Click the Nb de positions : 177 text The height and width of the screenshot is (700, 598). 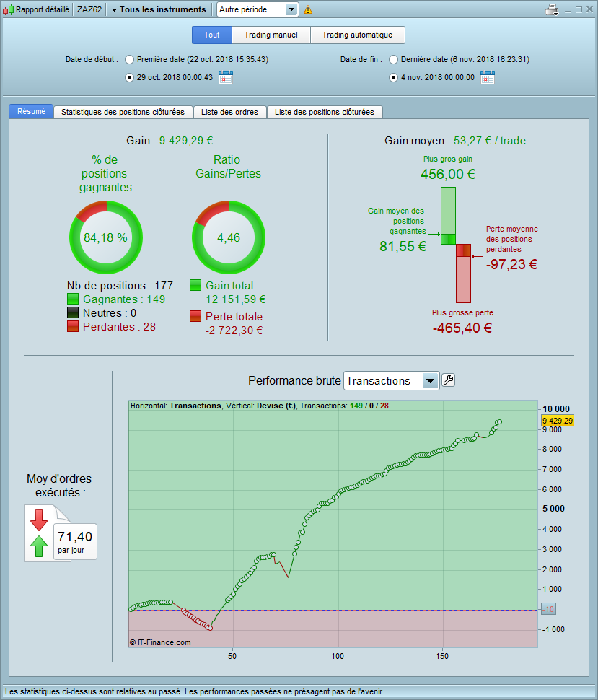point(120,286)
